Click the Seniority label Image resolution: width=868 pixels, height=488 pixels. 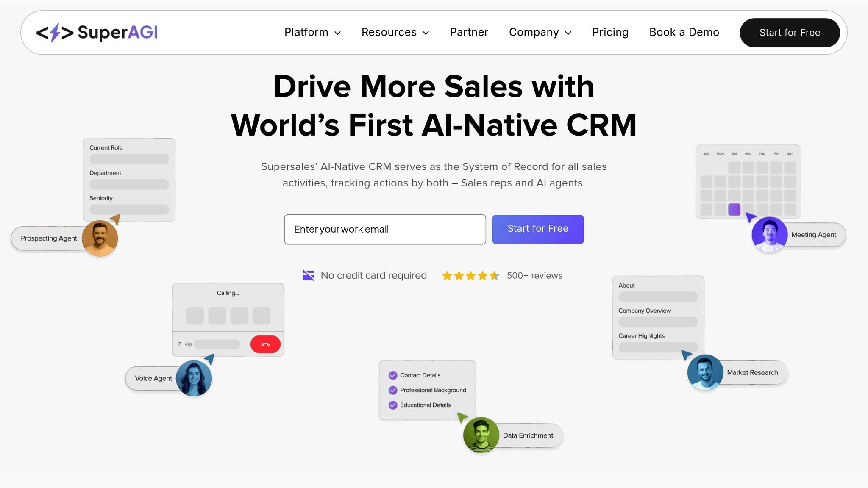(101, 198)
